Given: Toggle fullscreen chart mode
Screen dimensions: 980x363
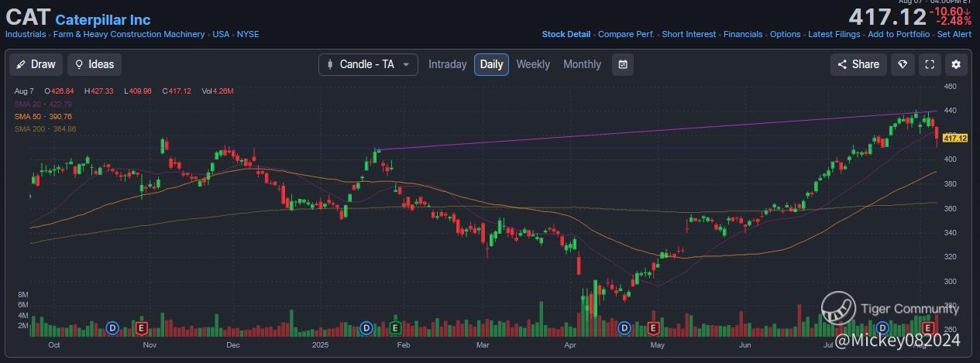Looking at the screenshot, I should point(930,64).
